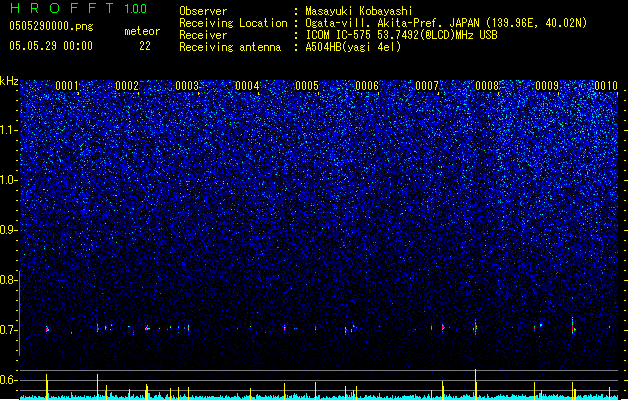Click the Receiving Location label

pyautogui.click(x=233, y=23)
